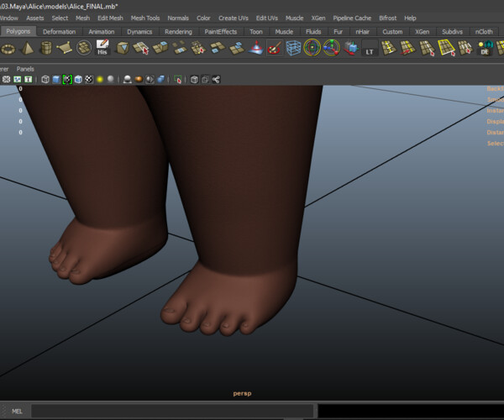Screen dimensions: 504x420
Task: Switch to the Deformation shelf tab
Action: point(59,31)
